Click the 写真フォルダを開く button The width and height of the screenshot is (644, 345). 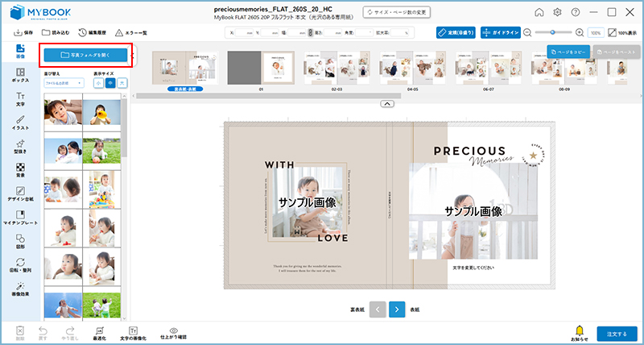click(85, 55)
